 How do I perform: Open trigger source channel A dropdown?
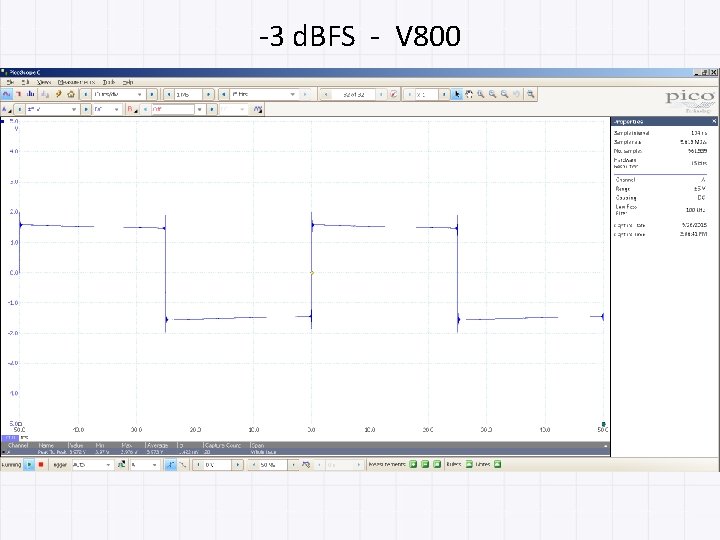tap(144, 465)
